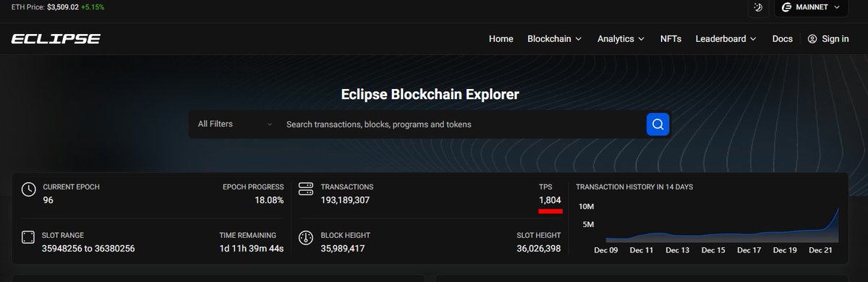Select the TPS value 1,804
Image resolution: width=868 pixels, height=282 pixels.
tap(550, 200)
